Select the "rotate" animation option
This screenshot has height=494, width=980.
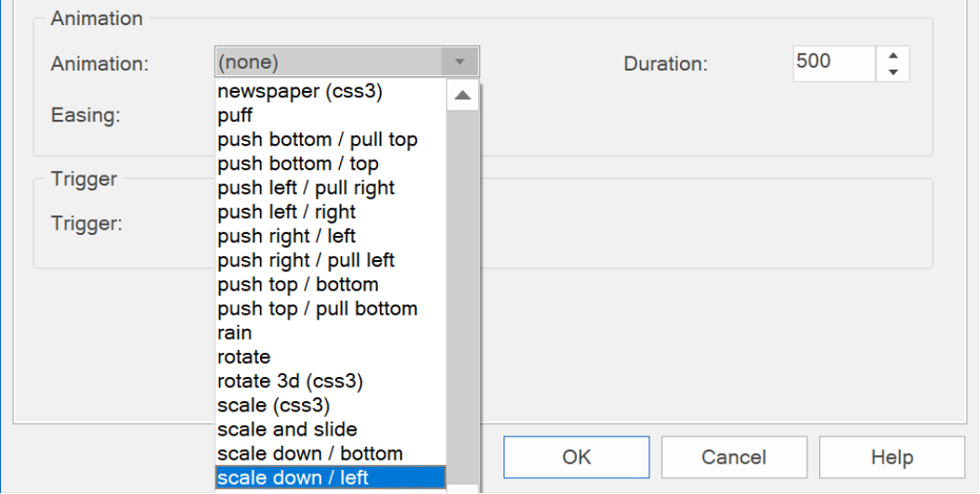pyautogui.click(x=331, y=357)
